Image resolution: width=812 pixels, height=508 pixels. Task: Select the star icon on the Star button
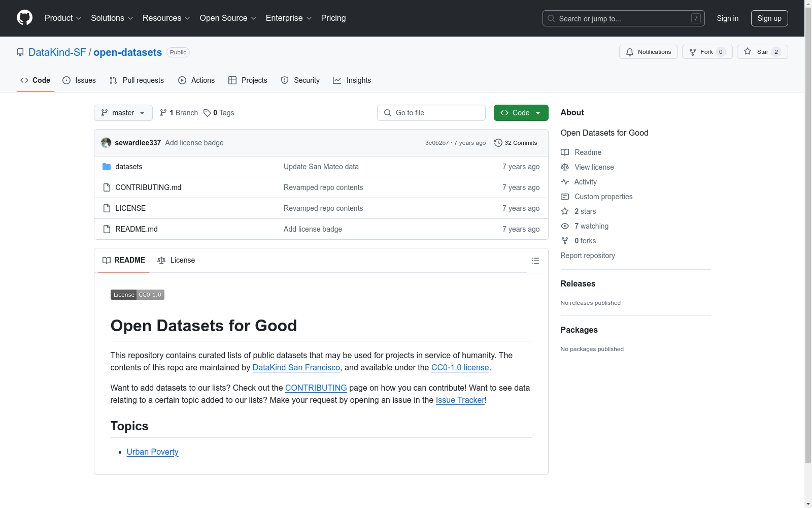click(x=748, y=51)
